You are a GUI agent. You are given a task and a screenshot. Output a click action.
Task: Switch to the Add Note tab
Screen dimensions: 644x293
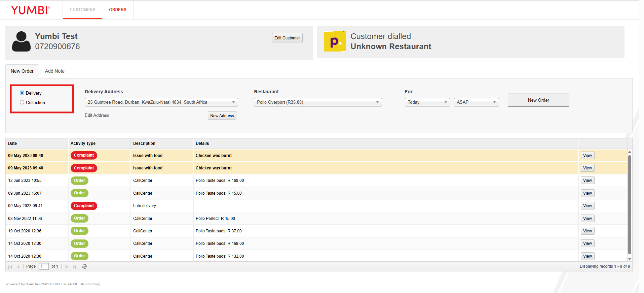pos(55,71)
